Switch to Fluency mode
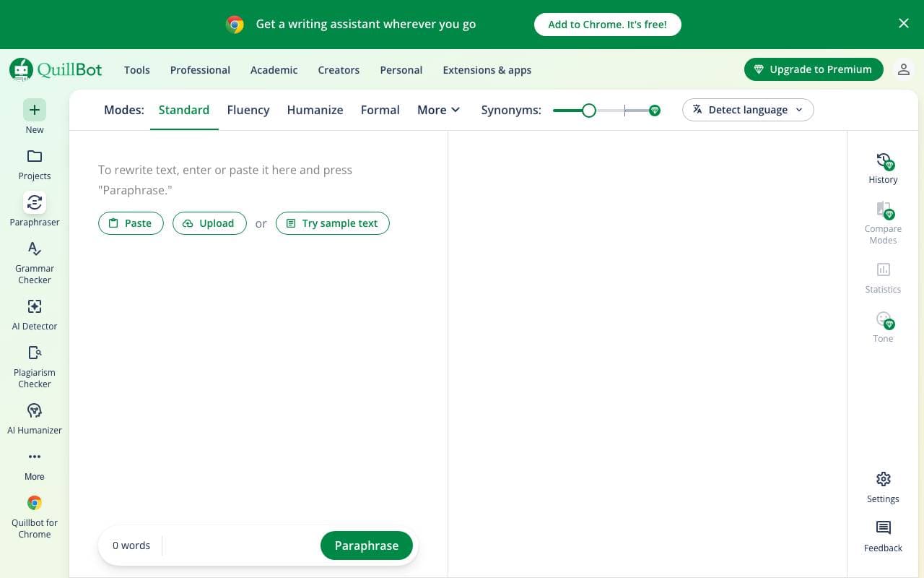The height and width of the screenshot is (578, 924). [248, 110]
